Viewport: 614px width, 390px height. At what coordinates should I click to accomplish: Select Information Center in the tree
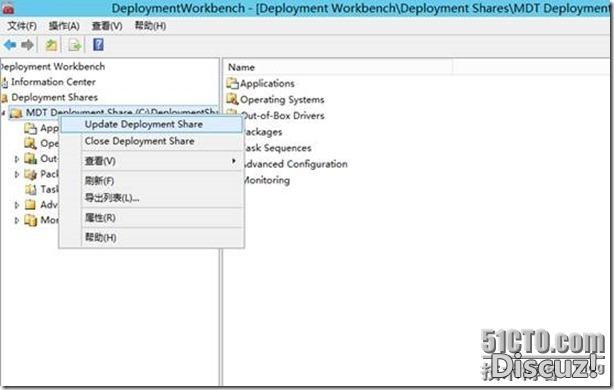[53, 82]
